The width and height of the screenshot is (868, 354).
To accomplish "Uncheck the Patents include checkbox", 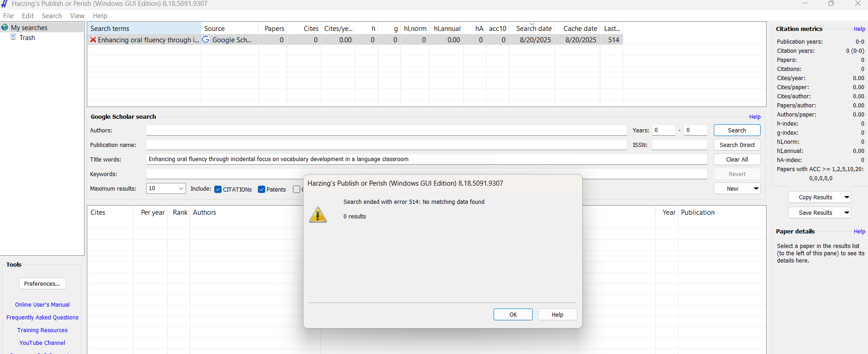I will [x=262, y=189].
